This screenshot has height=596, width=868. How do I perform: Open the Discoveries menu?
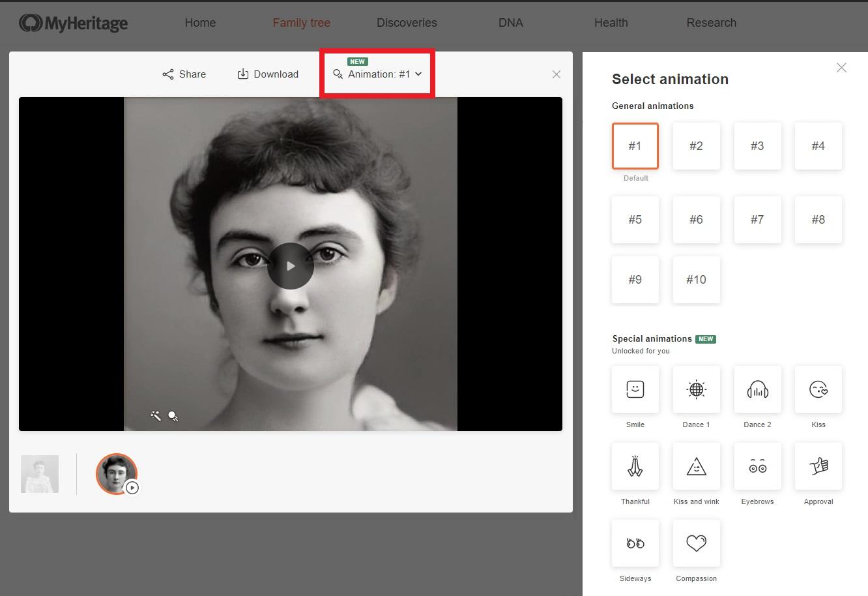tap(407, 23)
